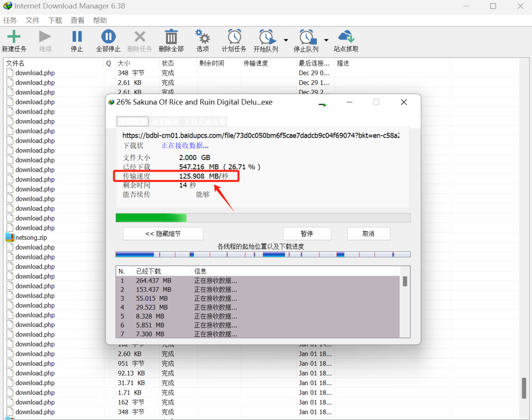The image size is (532, 420).
Task: Click the 取消 button in download dialog
Action: (368, 234)
